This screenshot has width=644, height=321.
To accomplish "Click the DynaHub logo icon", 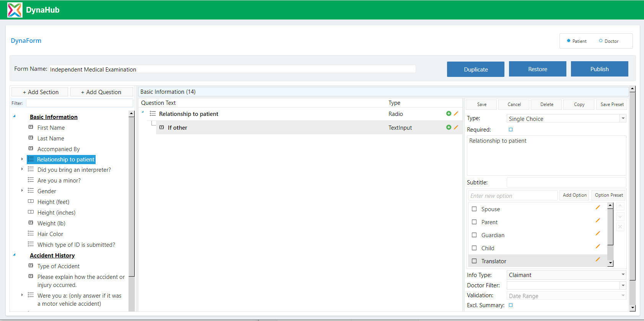I will (x=15, y=10).
